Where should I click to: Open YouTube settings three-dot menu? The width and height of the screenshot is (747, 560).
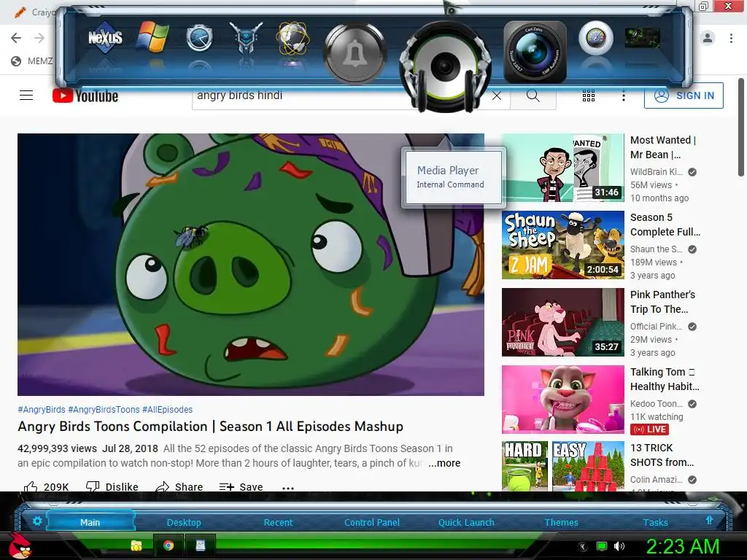click(x=623, y=96)
